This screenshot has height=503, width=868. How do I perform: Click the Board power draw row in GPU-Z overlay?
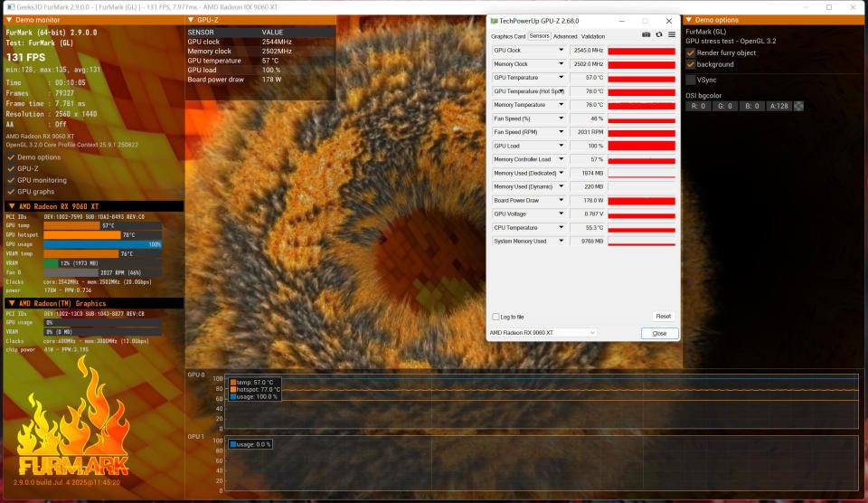click(260, 80)
